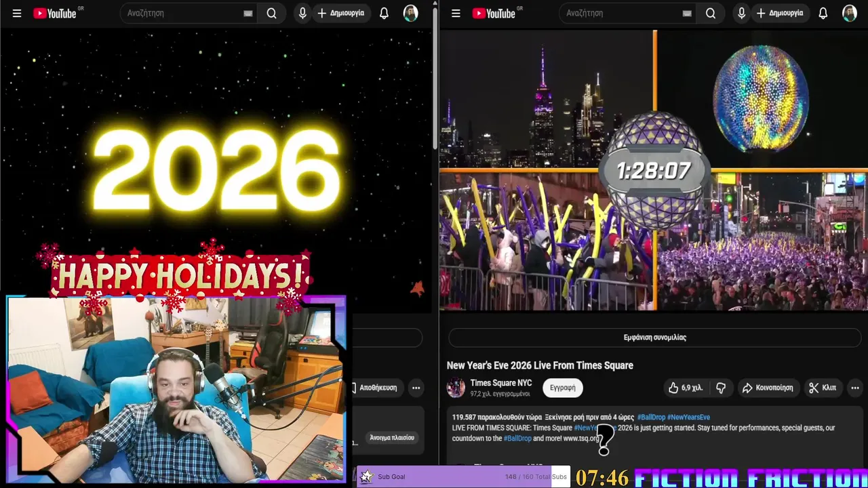The height and width of the screenshot is (488, 868).
Task: Create a clip with the Κλιπ button
Action: 823,388
